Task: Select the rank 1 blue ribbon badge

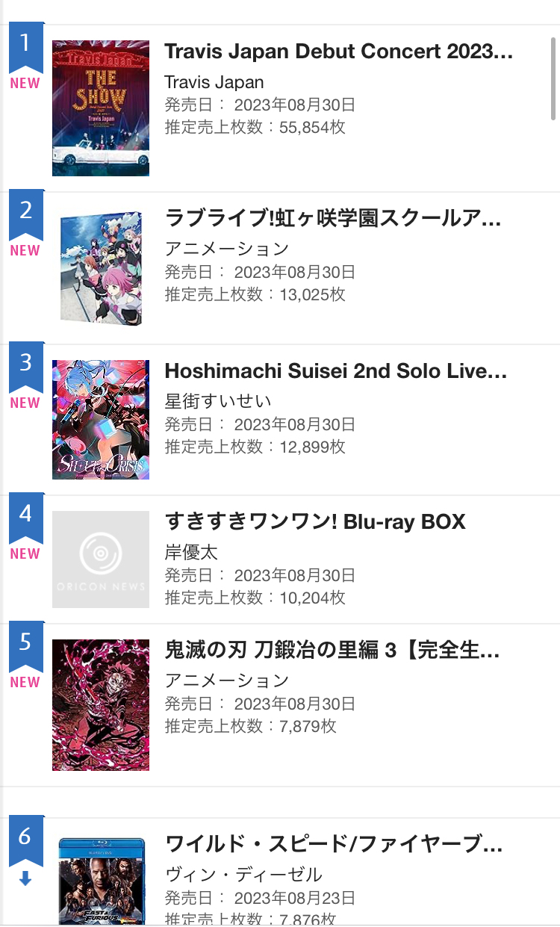Action: point(25,46)
